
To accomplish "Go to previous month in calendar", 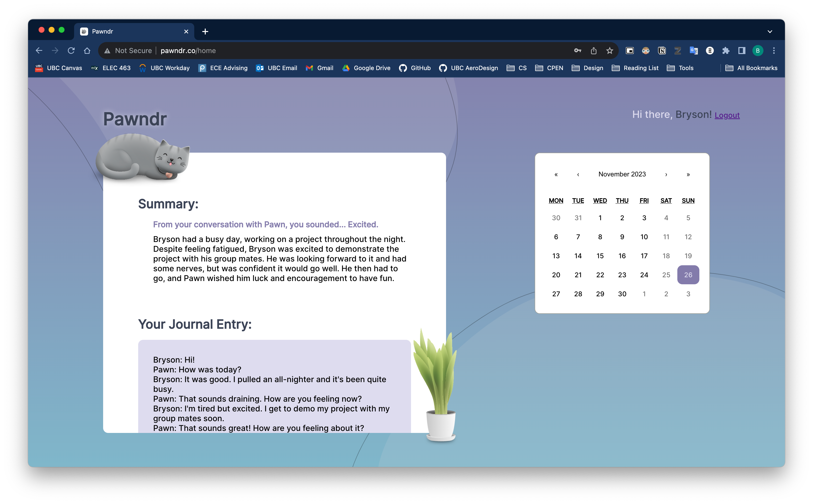I will [578, 174].
